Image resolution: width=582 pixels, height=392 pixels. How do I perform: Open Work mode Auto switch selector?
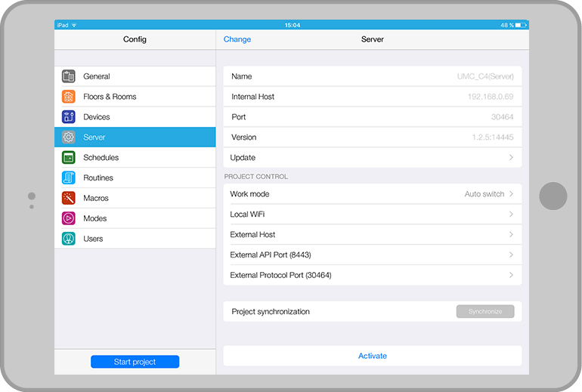[x=489, y=194]
